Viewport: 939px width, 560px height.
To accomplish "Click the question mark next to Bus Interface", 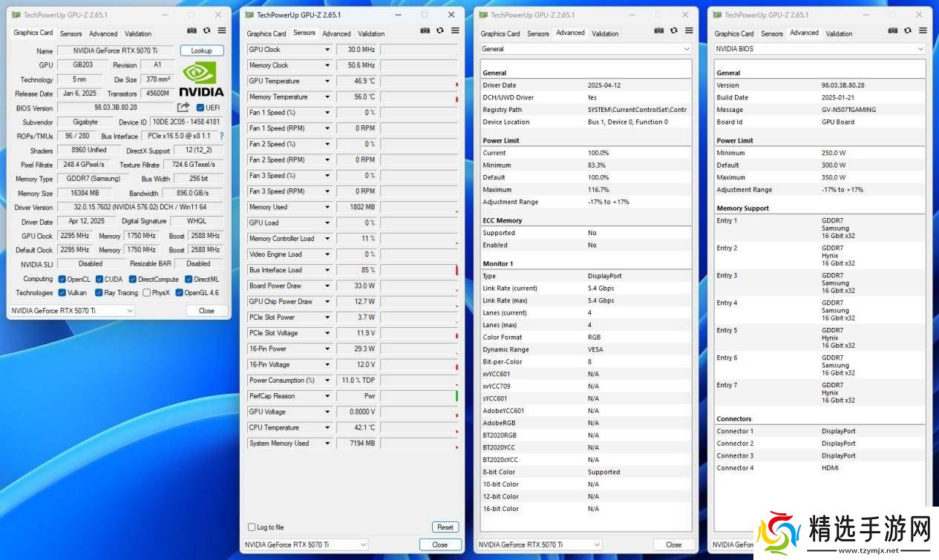I will tap(220, 136).
